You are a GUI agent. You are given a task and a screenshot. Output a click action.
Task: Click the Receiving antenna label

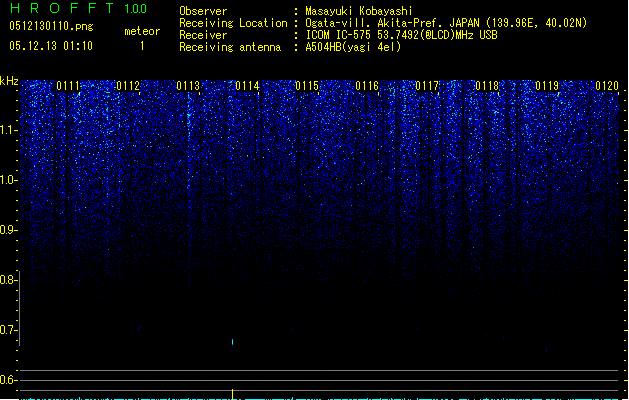230,47
